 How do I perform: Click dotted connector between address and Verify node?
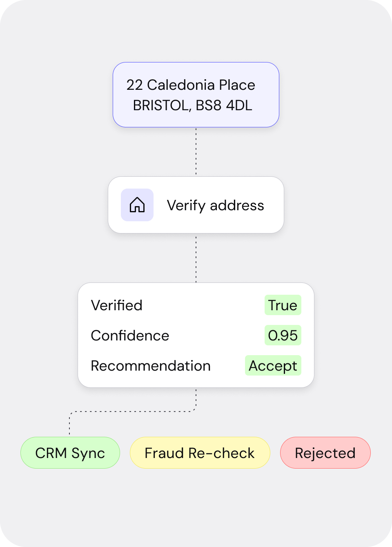[196, 152]
